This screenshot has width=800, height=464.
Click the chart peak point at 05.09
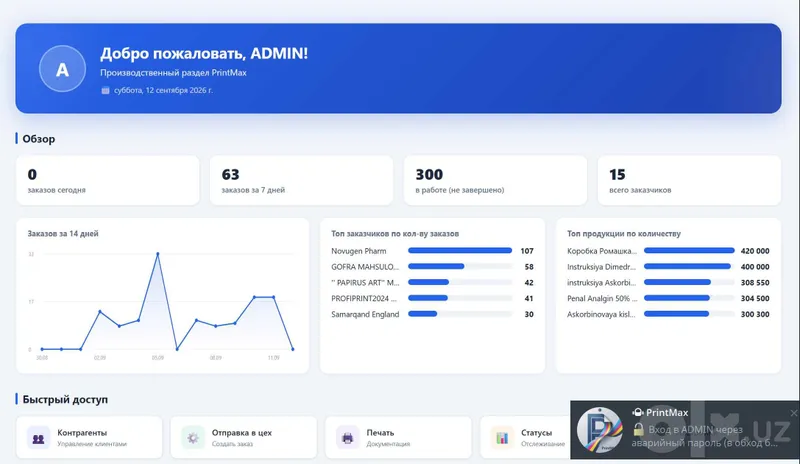pos(158,254)
